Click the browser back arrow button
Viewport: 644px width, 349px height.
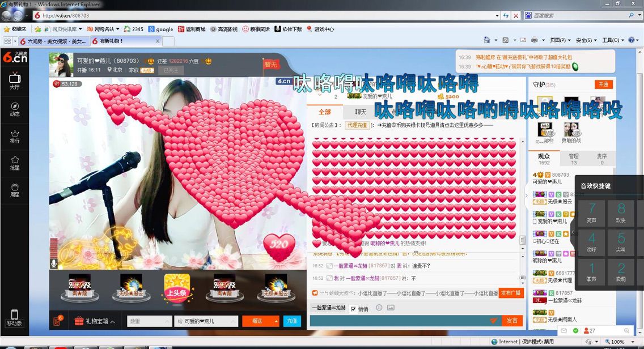tap(6, 16)
